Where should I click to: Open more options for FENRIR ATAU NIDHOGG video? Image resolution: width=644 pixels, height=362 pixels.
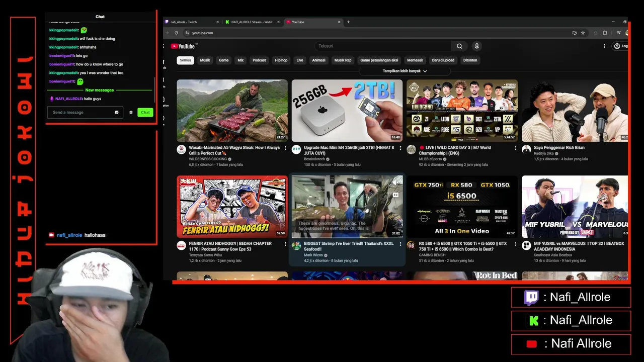285,244
